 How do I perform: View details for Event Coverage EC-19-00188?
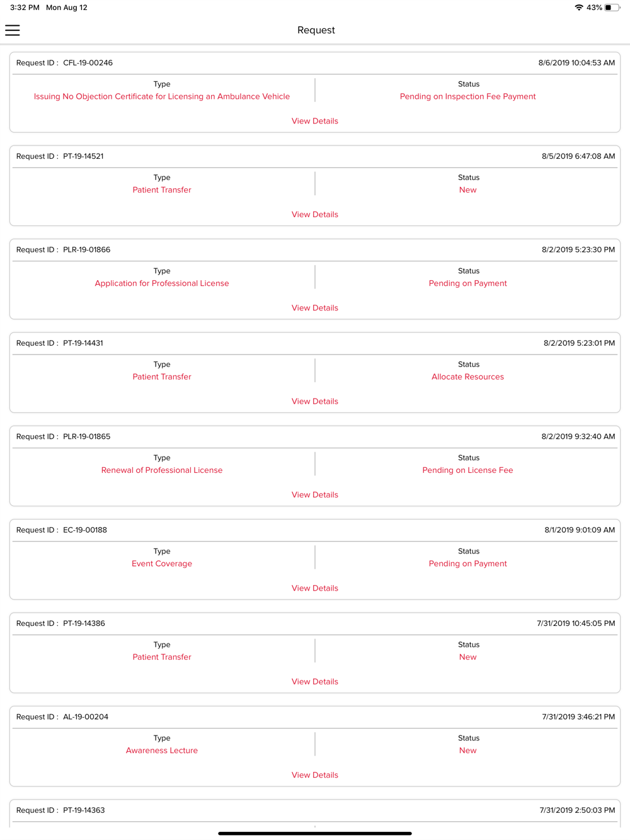(x=315, y=588)
